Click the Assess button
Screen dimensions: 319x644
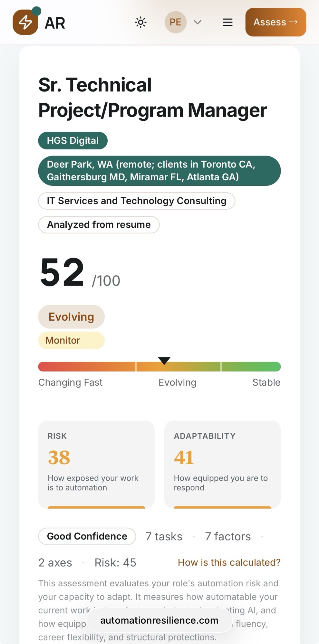(x=275, y=22)
